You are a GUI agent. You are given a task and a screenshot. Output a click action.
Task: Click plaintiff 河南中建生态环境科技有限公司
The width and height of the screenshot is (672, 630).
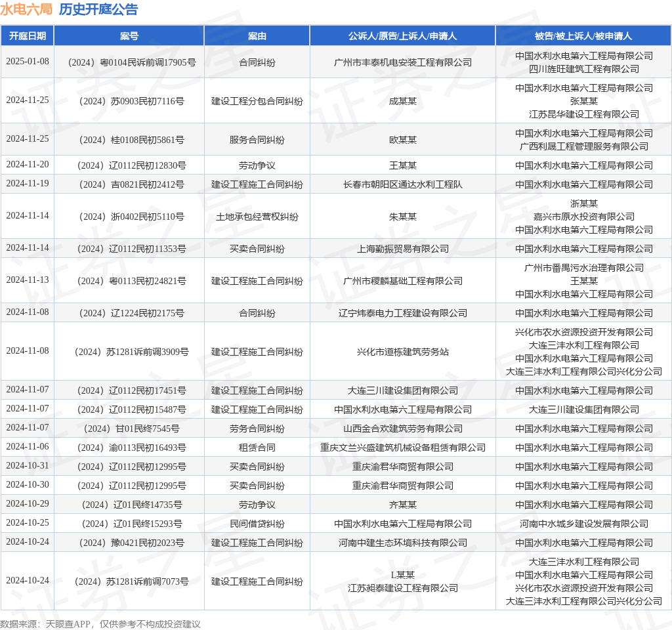pyautogui.click(x=403, y=543)
